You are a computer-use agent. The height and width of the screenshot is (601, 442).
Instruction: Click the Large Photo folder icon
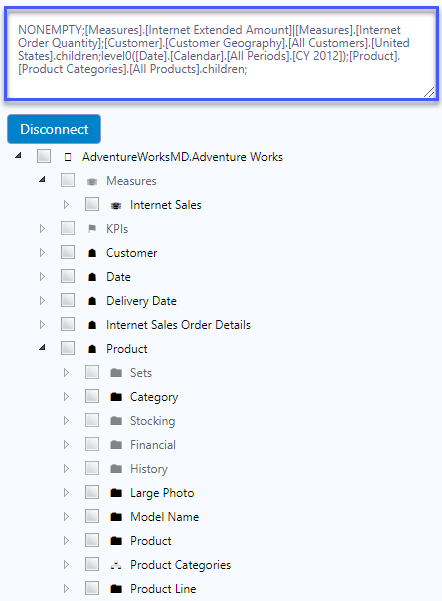tap(116, 493)
